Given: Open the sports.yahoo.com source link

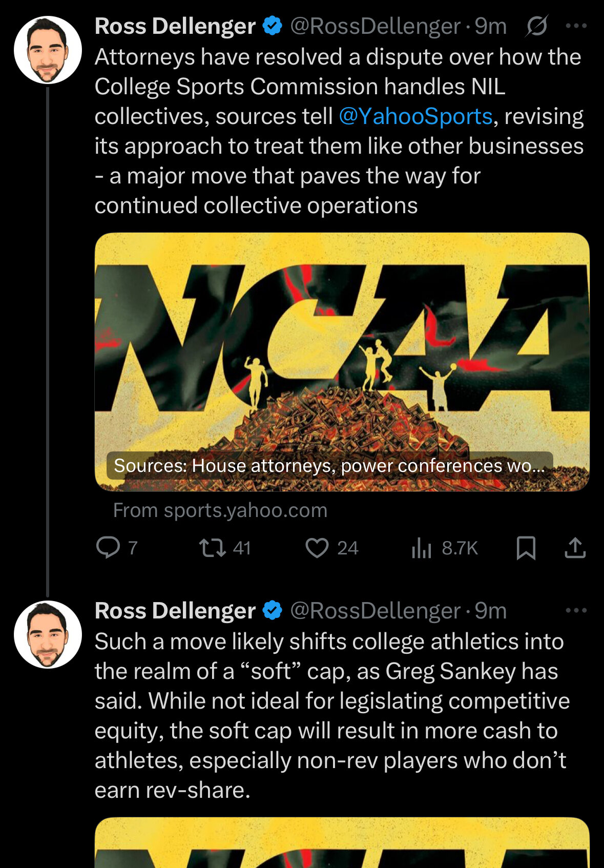Looking at the screenshot, I should click(220, 510).
